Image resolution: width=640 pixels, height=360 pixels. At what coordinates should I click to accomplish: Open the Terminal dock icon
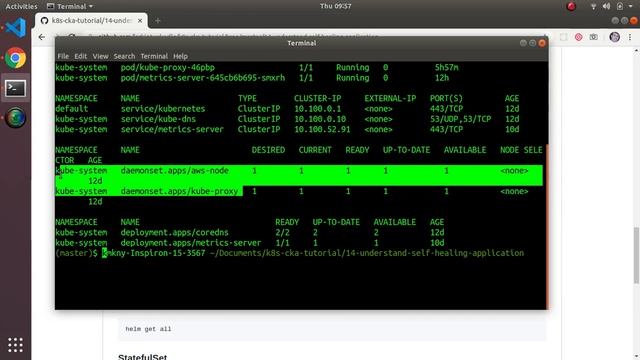click(16, 88)
